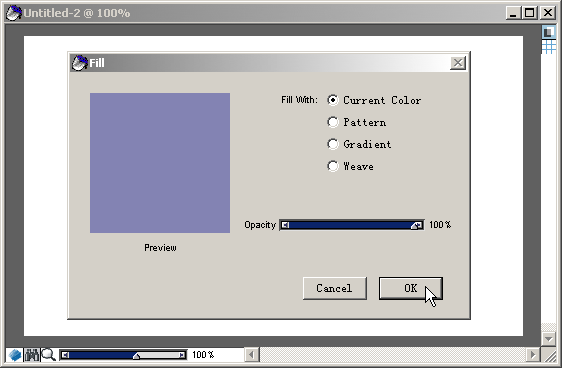The width and height of the screenshot is (562, 368).
Task: Open the binoculars navigator icon
Action: 32,355
